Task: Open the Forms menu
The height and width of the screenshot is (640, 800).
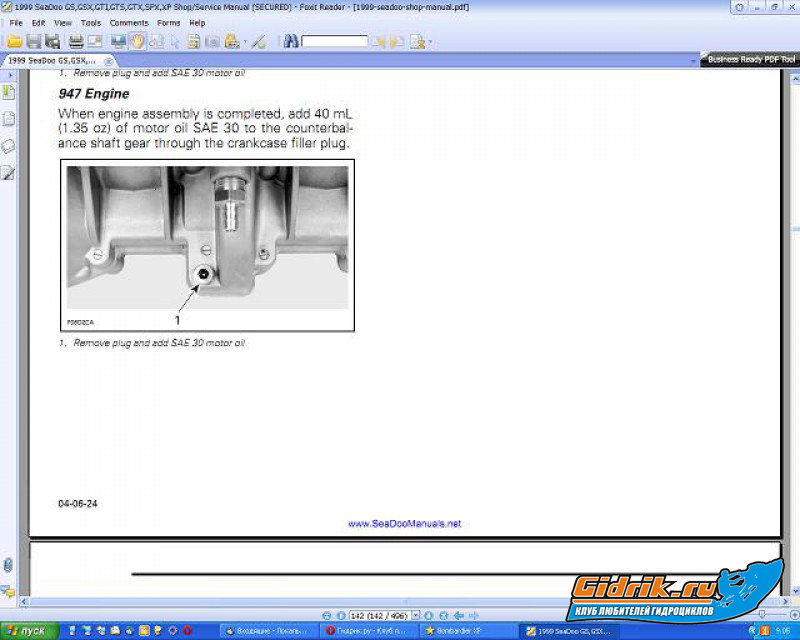Action: 169,22
